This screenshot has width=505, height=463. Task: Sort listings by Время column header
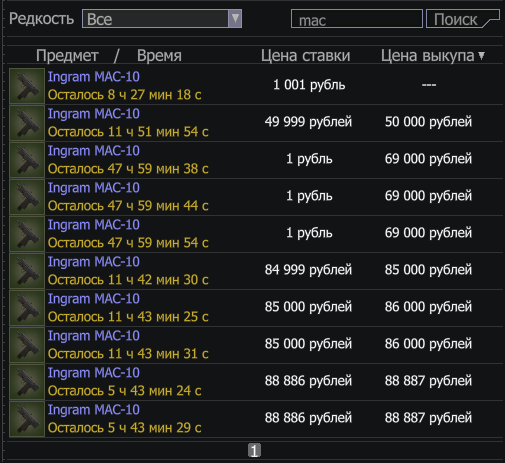point(159,55)
